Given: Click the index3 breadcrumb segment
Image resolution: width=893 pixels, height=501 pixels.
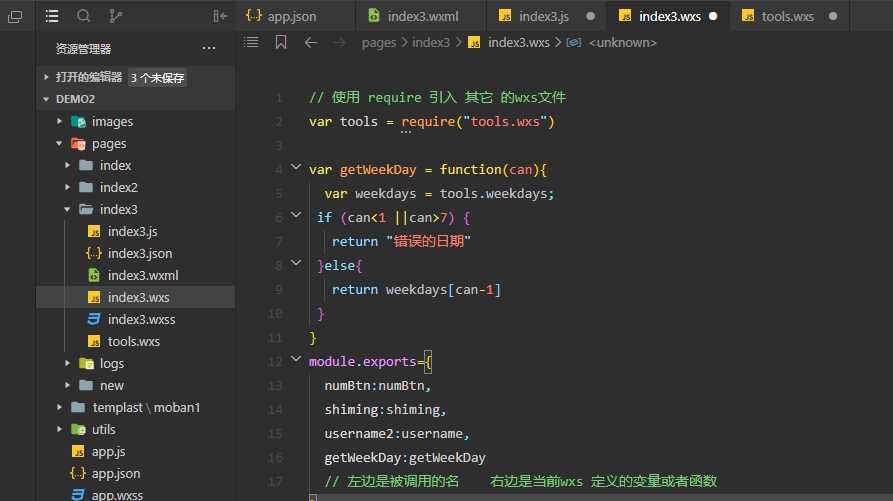Looking at the screenshot, I should tap(431, 43).
